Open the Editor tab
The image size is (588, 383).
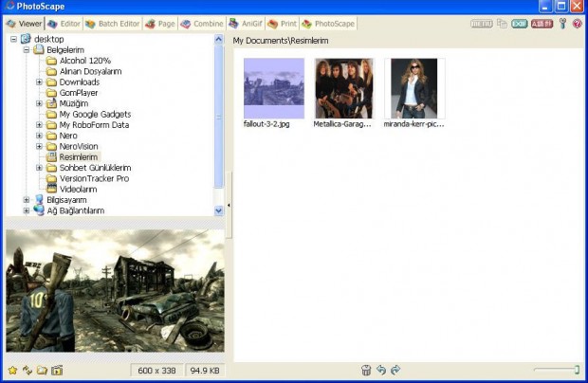64,24
